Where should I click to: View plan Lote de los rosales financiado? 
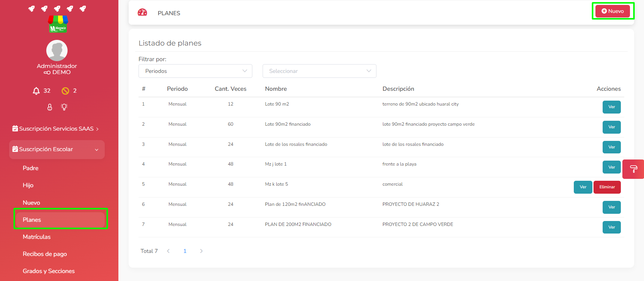pos(612,147)
